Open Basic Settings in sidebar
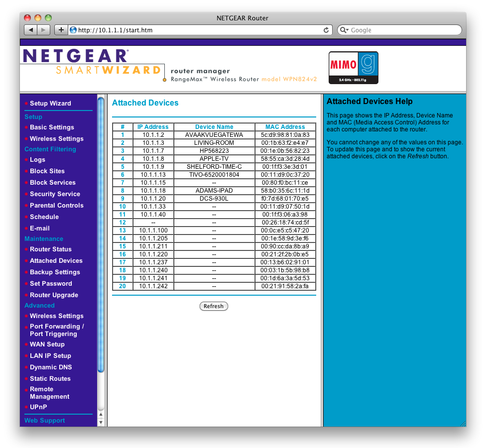 pyautogui.click(x=52, y=127)
